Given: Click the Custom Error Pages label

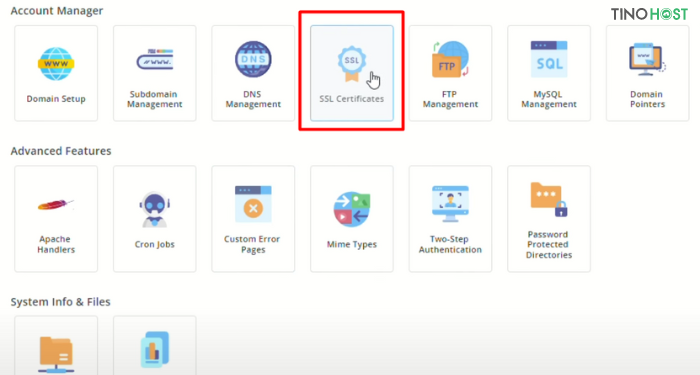Looking at the screenshot, I should tap(253, 244).
